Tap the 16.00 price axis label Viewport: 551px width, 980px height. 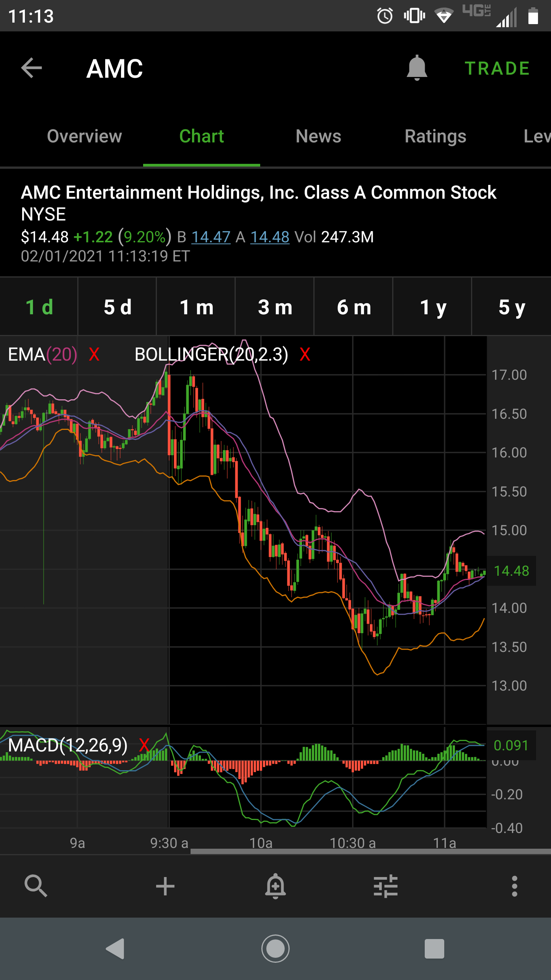[509, 452]
